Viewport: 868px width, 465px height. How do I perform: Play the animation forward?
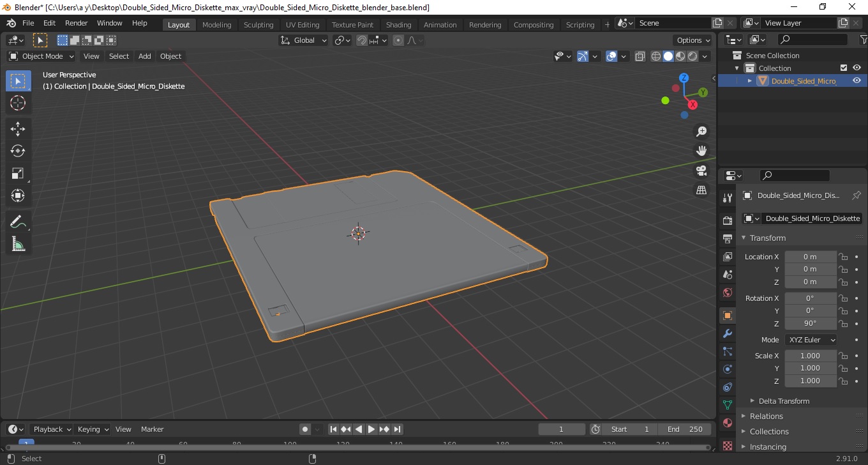371,429
